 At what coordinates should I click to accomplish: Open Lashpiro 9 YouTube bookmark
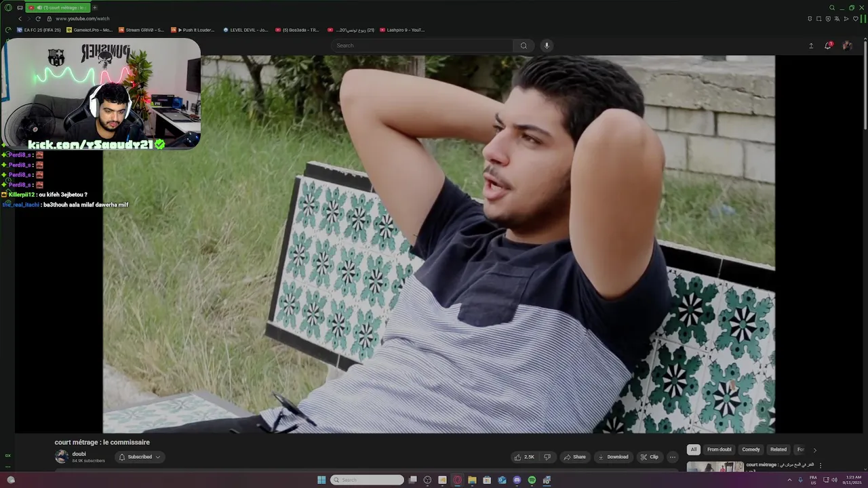402,30
